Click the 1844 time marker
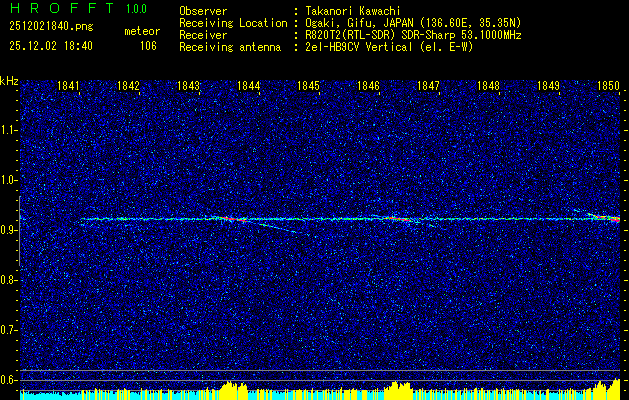629x400 pixels. (x=248, y=86)
